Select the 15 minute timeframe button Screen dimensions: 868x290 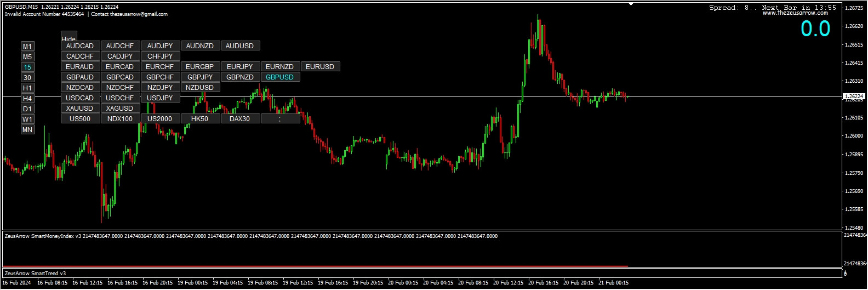tap(27, 67)
